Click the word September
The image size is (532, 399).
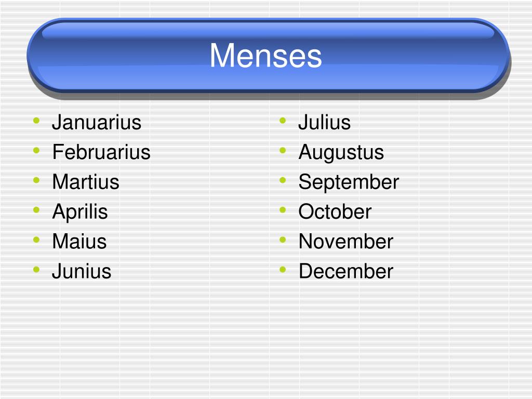tap(349, 182)
